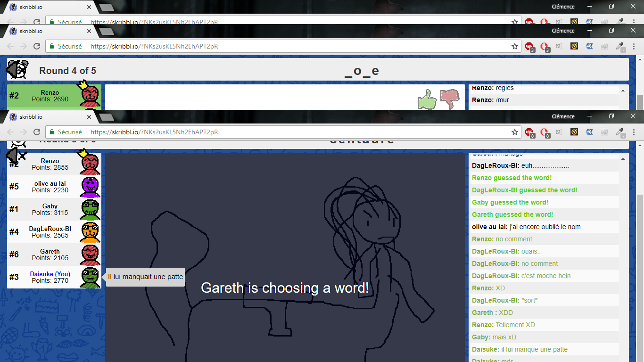Image resolution: width=644 pixels, height=362 pixels.
Task: Click bookmark star in the Round 4 window
Action: point(515,47)
